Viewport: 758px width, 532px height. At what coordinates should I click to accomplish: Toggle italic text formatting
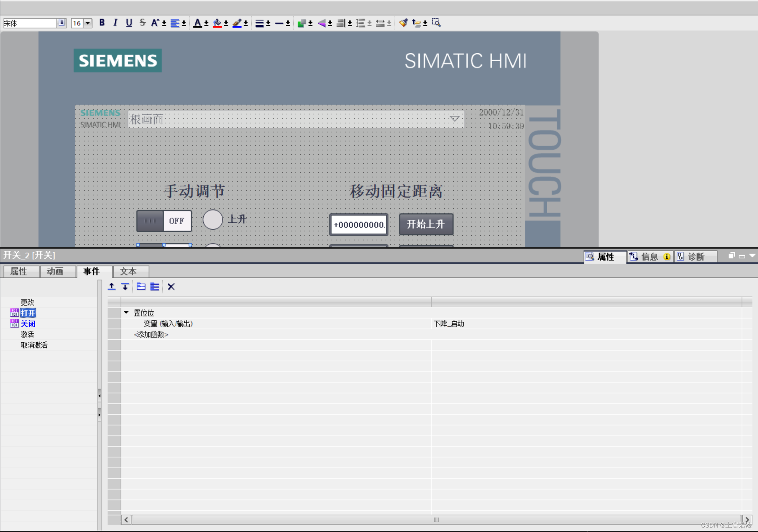click(x=115, y=23)
